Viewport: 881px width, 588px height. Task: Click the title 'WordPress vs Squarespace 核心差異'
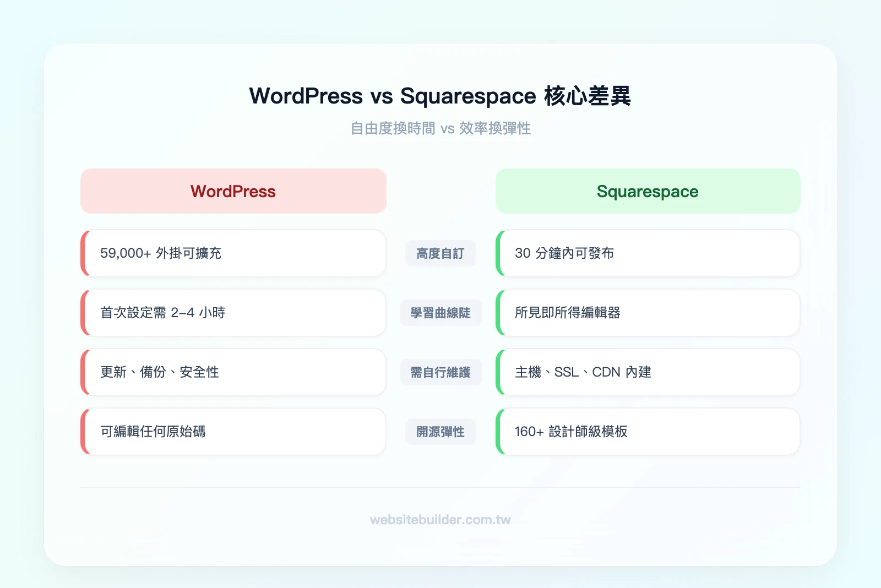click(x=440, y=96)
